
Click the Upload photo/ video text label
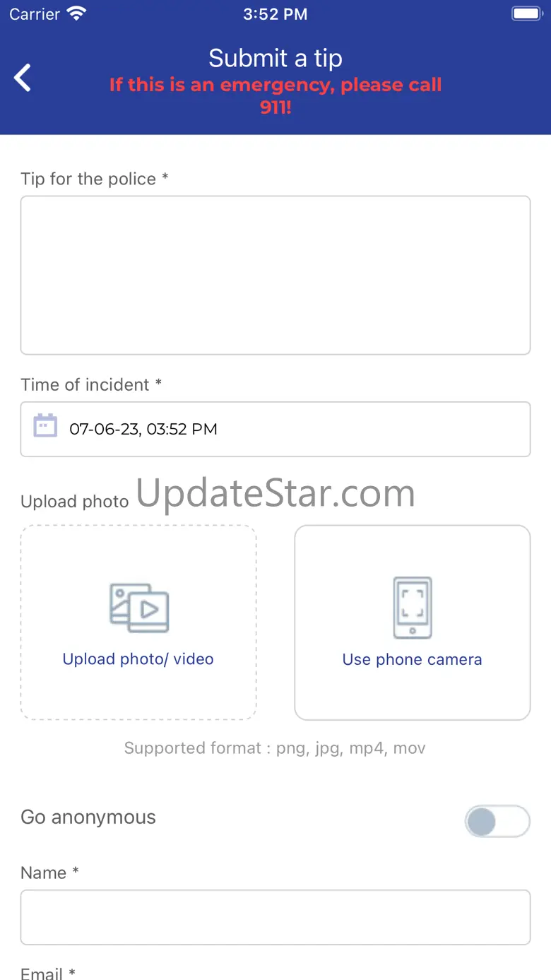click(138, 659)
